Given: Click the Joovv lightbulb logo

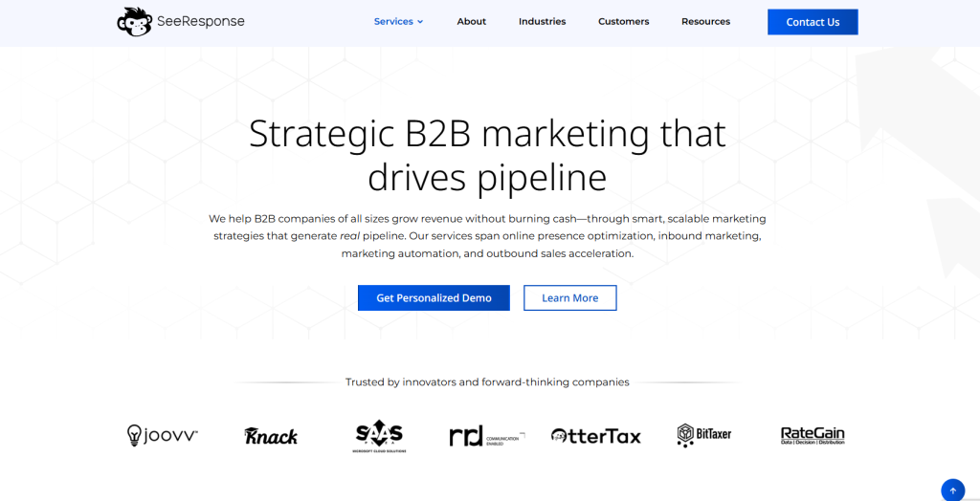Looking at the screenshot, I should coord(163,436).
